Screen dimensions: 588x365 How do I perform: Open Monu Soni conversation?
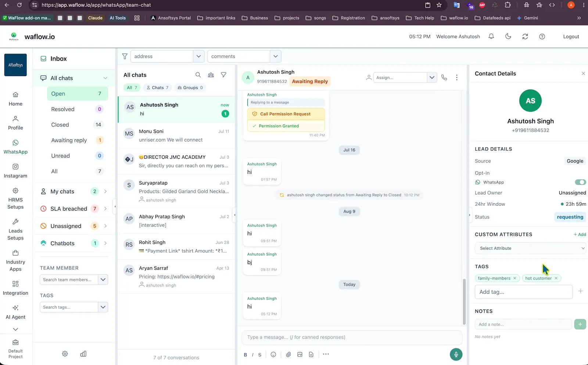(x=176, y=136)
